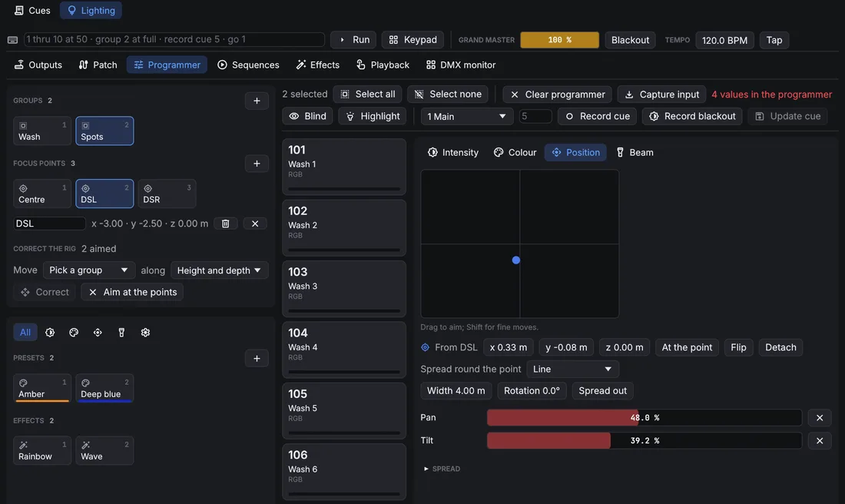Open the Effects tab
Image resolution: width=845 pixels, height=504 pixels.
point(318,65)
